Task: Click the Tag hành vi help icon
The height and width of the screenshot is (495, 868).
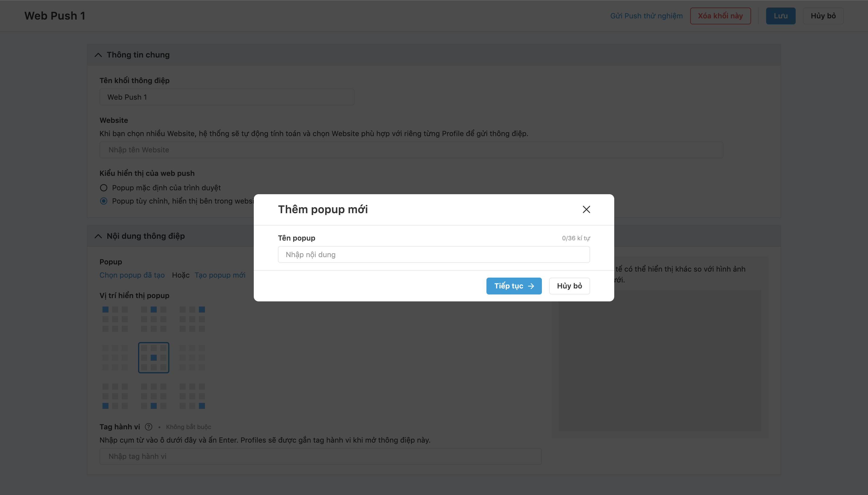Action: point(148,427)
